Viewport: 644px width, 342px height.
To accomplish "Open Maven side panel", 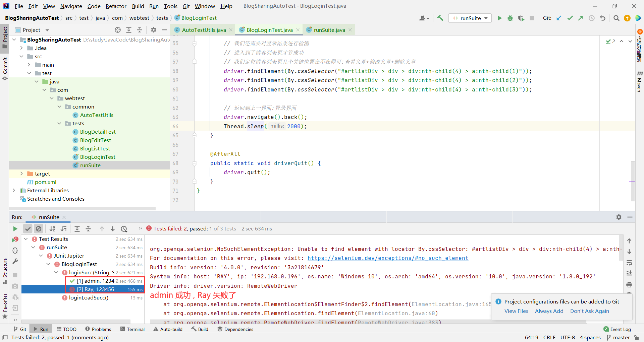I will 639,81.
